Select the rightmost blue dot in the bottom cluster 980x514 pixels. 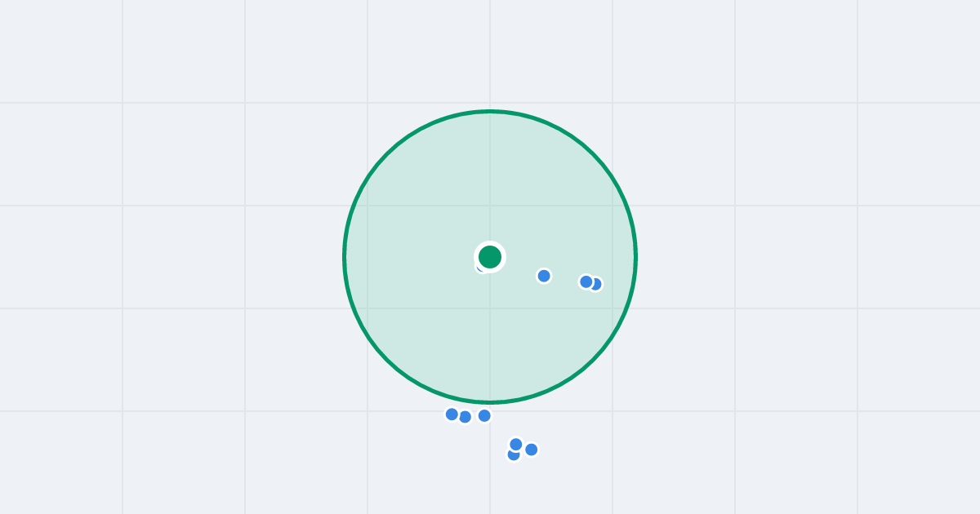tap(531, 450)
